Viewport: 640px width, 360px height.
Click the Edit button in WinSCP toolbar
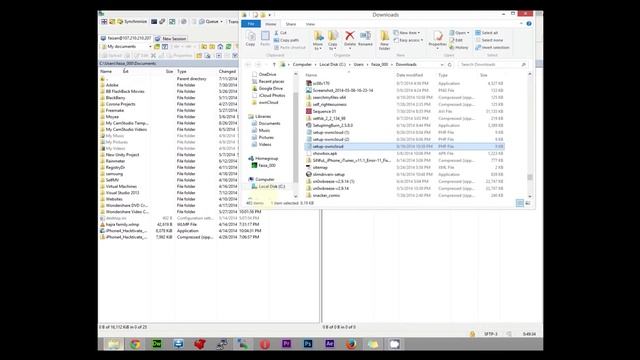click(x=141, y=55)
